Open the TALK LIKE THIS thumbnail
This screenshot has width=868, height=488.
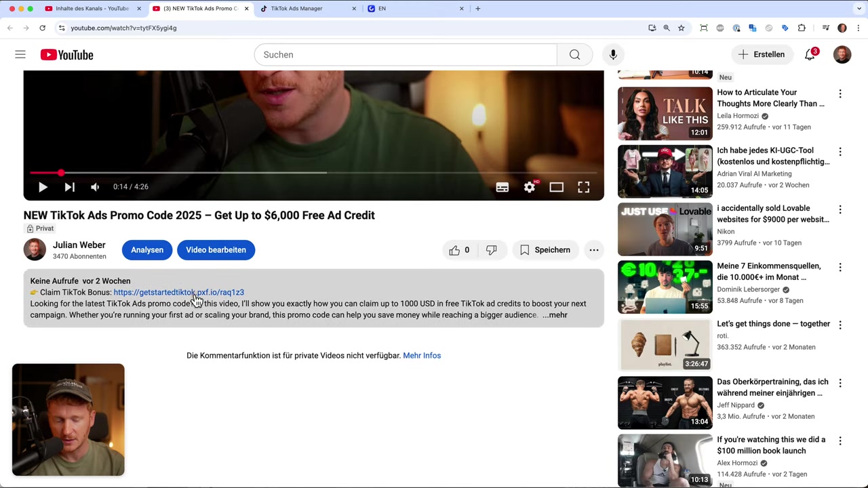pyautogui.click(x=665, y=113)
